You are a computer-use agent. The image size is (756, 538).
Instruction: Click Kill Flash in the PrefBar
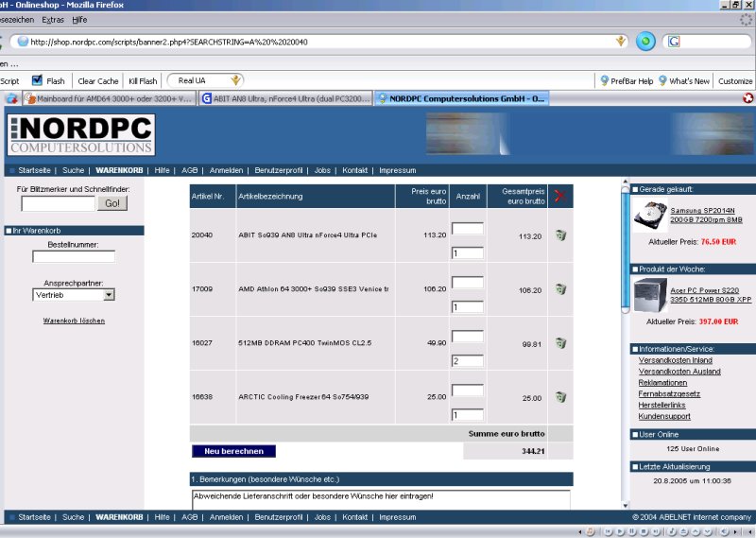143,81
